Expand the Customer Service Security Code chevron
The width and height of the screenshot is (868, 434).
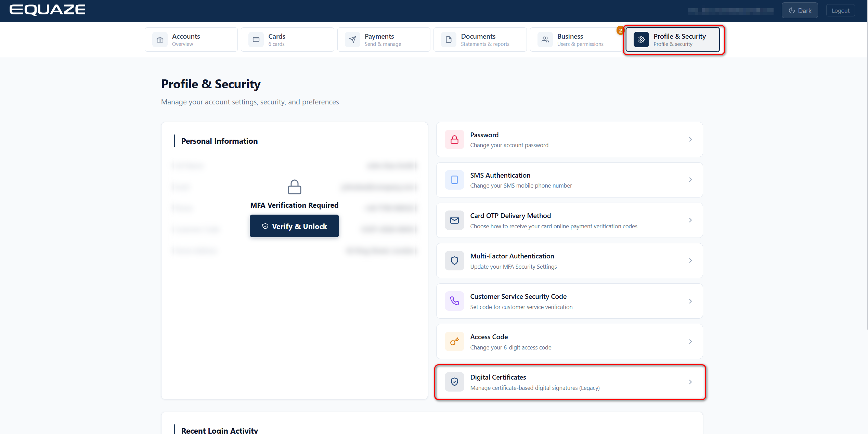pyautogui.click(x=690, y=301)
